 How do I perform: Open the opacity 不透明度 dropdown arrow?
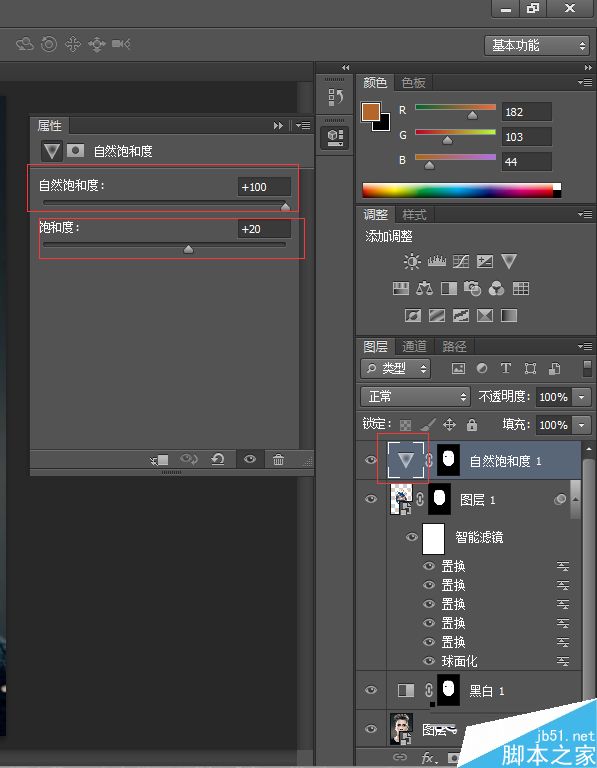click(581, 397)
